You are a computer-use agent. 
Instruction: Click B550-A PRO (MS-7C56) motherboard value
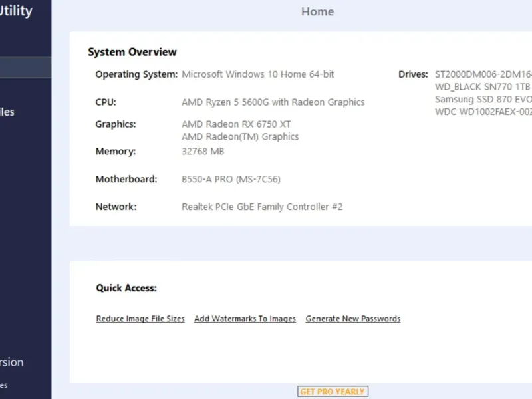[x=231, y=179]
